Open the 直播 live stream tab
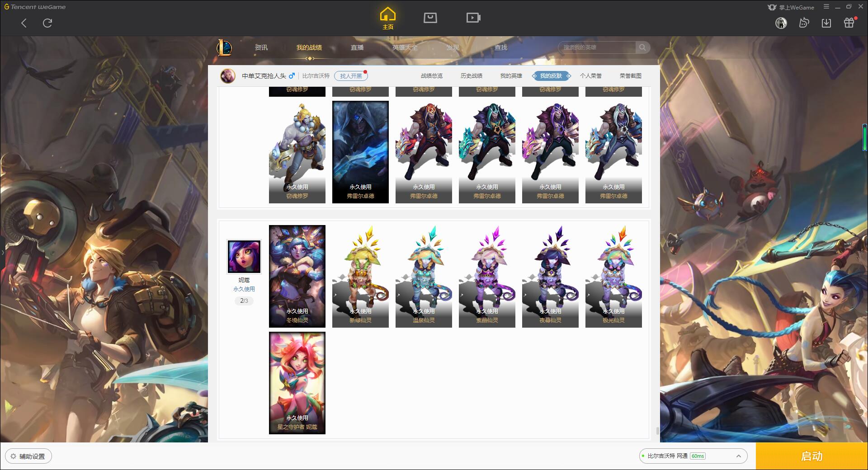Viewport: 868px width, 470px height. (x=357, y=47)
